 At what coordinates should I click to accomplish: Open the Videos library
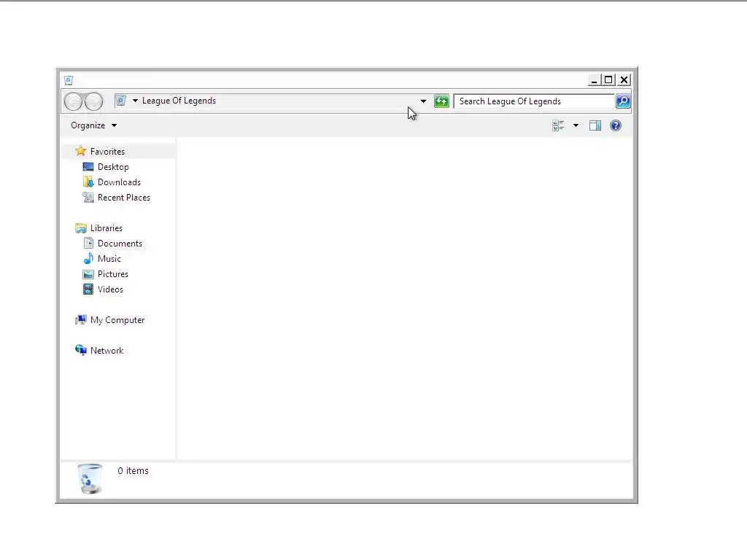click(110, 289)
